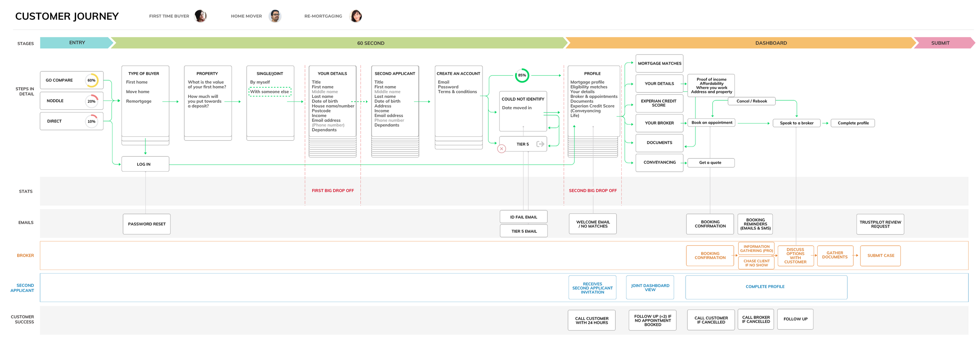Select the DASHBOARD stage arrow

point(740,43)
